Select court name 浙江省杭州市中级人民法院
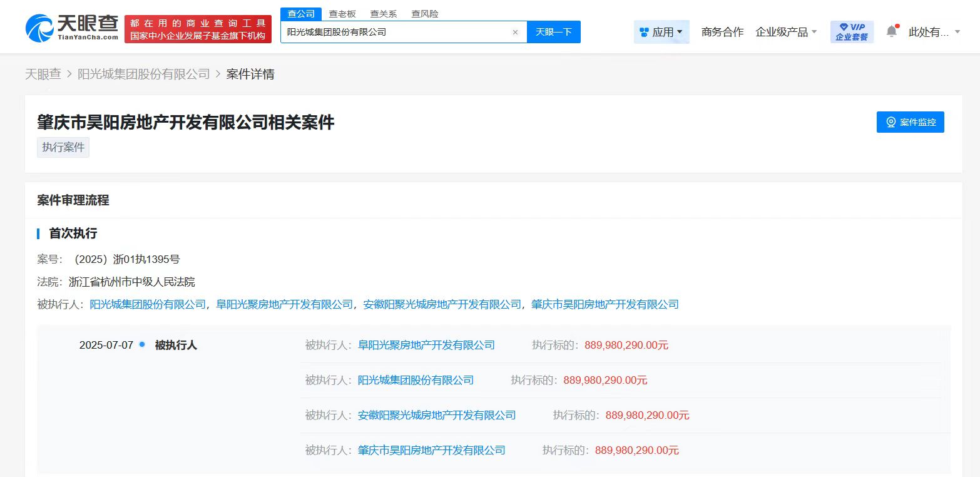The width and height of the screenshot is (980, 477). point(131,282)
